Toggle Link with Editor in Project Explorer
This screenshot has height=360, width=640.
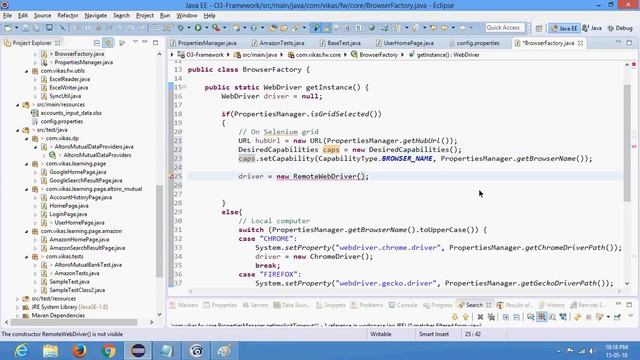pyautogui.click(x=108, y=43)
